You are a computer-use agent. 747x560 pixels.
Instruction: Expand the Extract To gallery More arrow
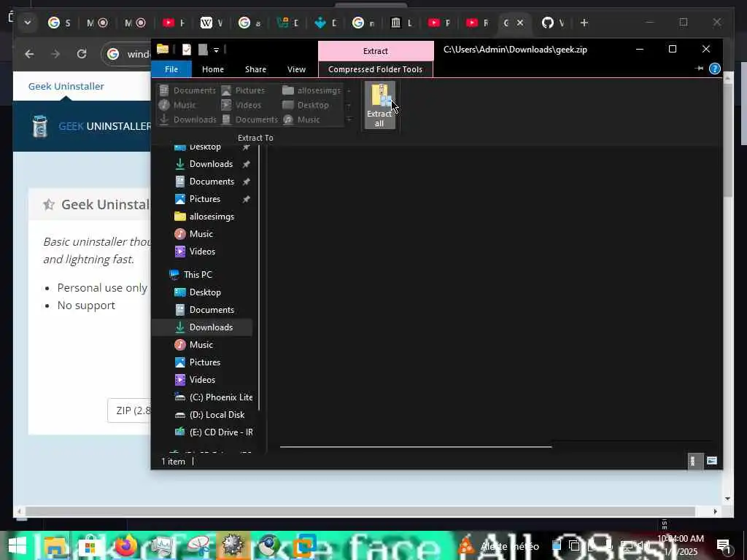pos(349,120)
